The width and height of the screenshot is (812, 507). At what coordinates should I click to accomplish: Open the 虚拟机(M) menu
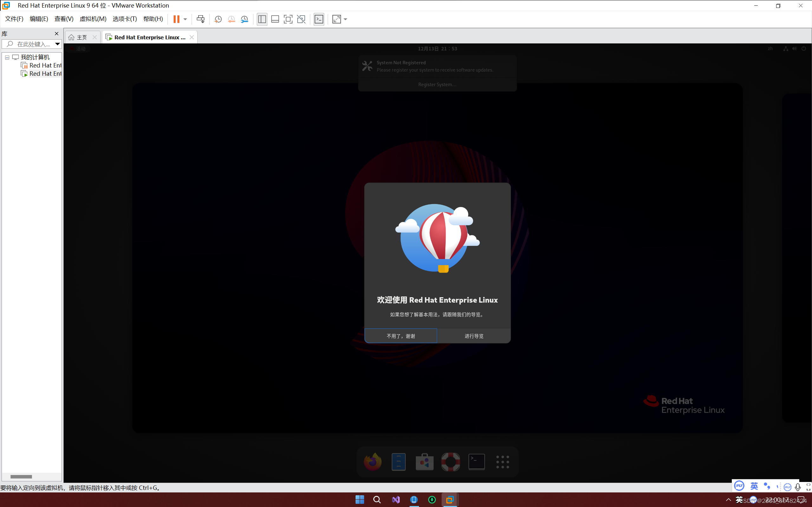pyautogui.click(x=93, y=19)
